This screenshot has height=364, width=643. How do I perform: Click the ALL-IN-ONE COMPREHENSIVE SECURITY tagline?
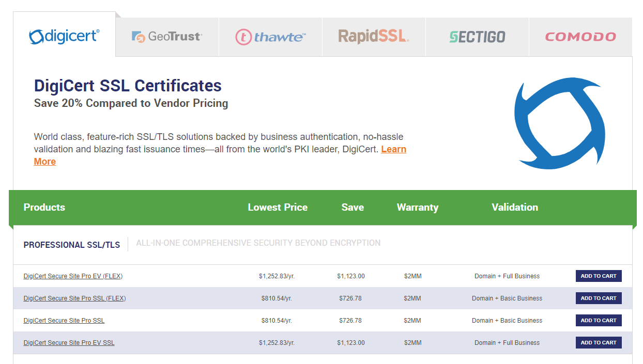[x=258, y=243]
